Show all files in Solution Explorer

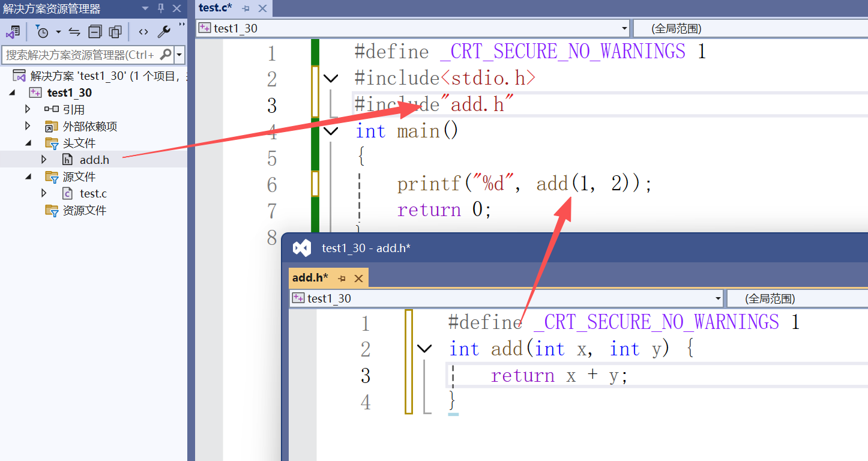click(115, 32)
